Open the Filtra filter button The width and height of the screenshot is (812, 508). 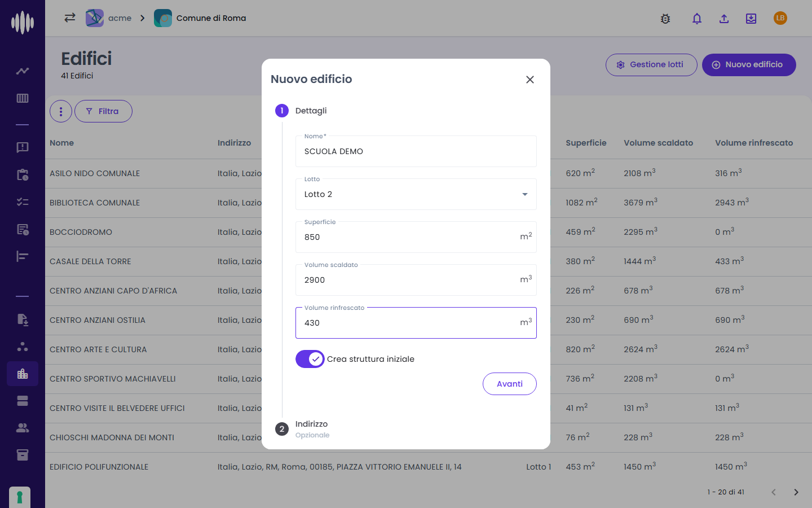pyautogui.click(x=103, y=111)
